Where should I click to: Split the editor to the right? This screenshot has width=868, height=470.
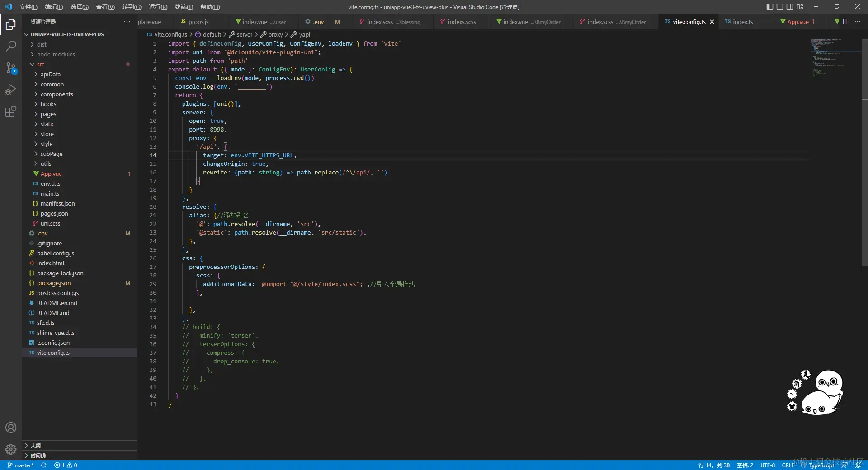[x=846, y=22]
